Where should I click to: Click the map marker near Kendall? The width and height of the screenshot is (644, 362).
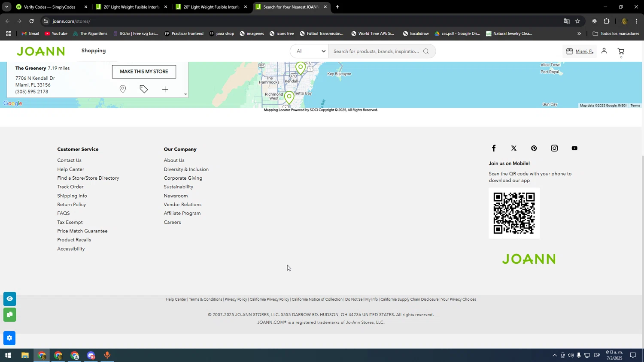301,68
